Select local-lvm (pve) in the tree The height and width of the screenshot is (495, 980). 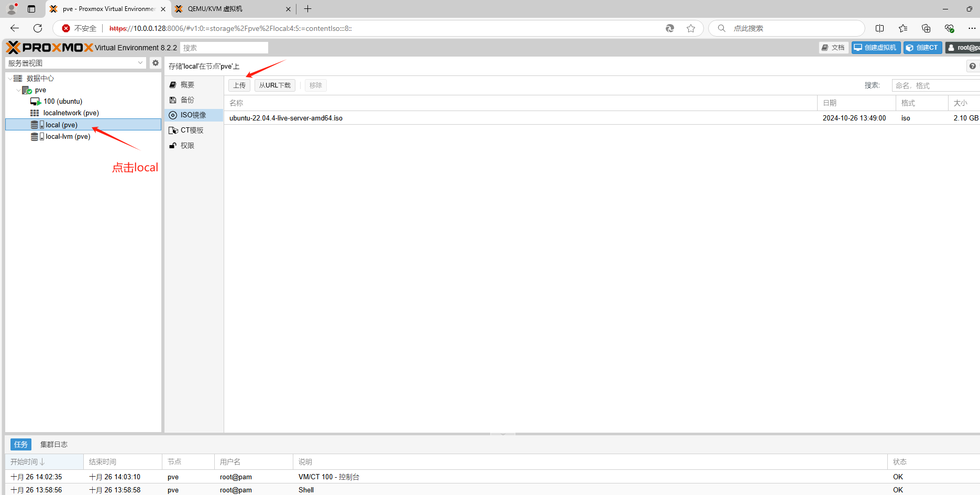(68, 136)
